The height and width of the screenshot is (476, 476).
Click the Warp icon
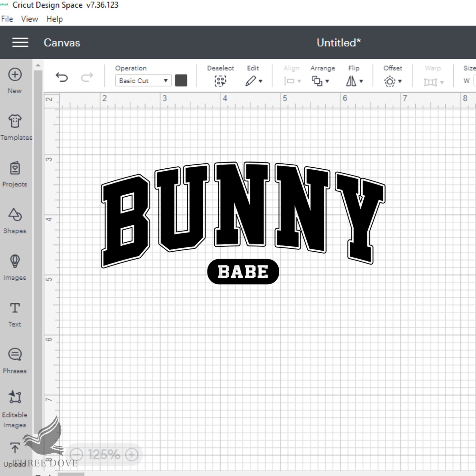(x=430, y=82)
